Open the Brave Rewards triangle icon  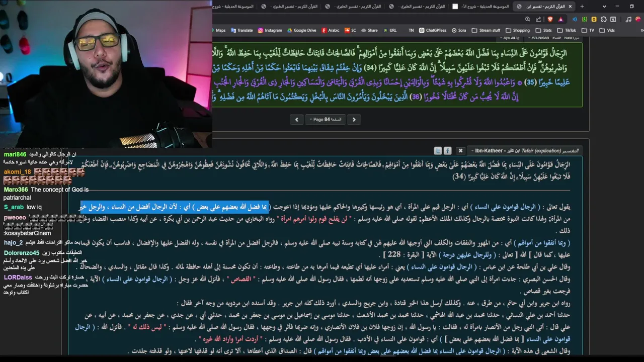tap(560, 19)
